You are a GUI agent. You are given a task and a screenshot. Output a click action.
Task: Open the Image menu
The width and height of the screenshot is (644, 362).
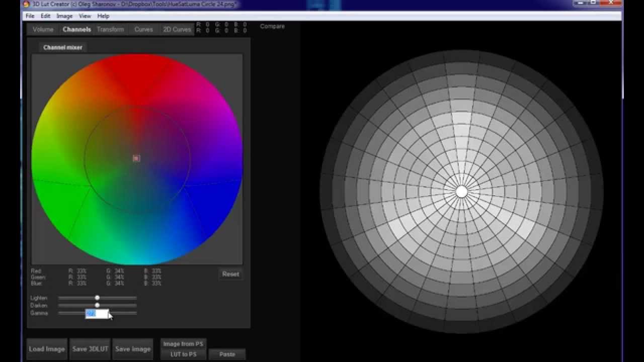click(x=64, y=16)
